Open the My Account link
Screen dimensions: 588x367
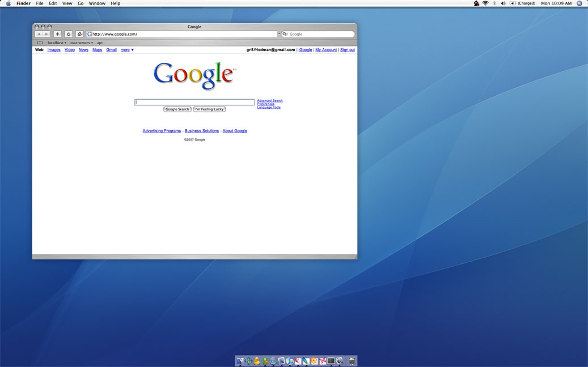tap(326, 50)
